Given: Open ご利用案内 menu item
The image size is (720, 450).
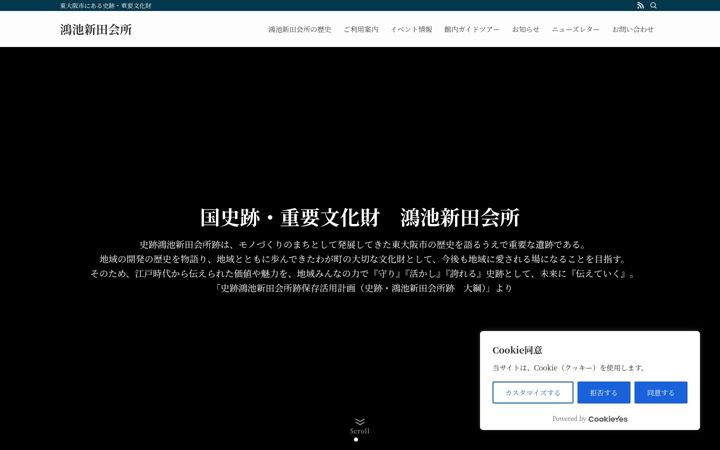Looking at the screenshot, I should (x=361, y=29).
